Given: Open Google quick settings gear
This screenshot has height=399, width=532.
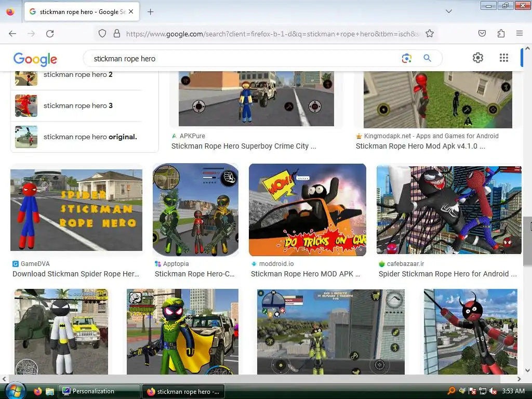Looking at the screenshot, I should click(x=478, y=58).
